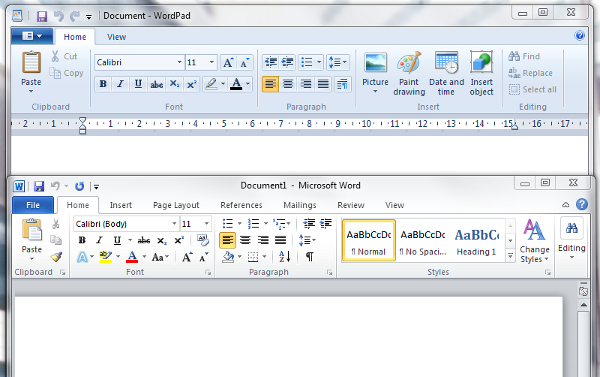Click Change Styles button in Word
Image resolution: width=600 pixels, height=377 pixels.
[535, 241]
